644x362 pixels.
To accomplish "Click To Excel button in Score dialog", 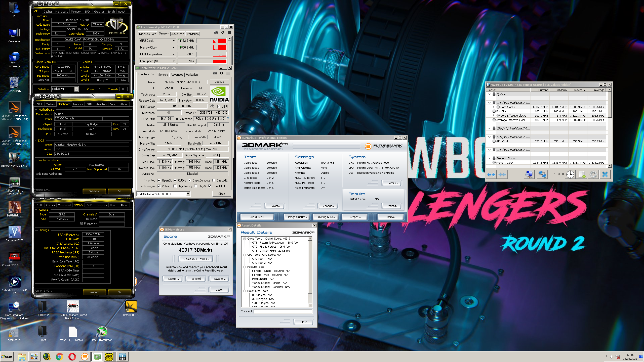I will point(196,279).
